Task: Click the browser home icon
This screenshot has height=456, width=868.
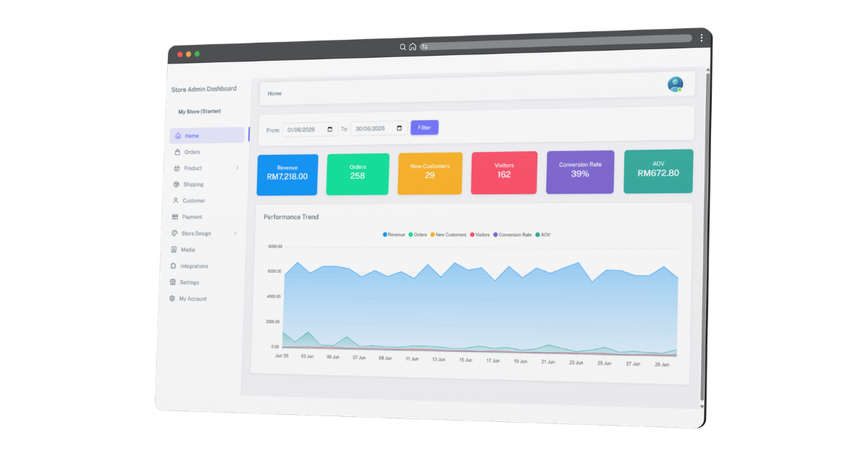Action: tap(412, 47)
